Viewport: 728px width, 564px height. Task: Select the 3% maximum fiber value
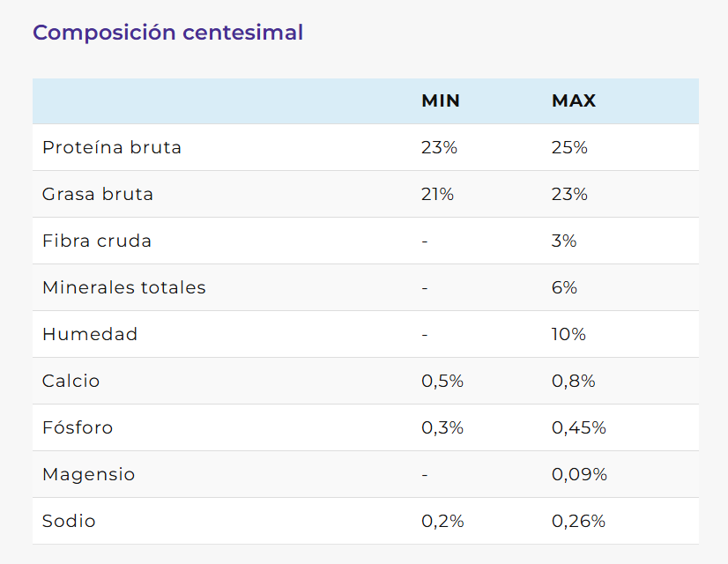click(x=564, y=241)
